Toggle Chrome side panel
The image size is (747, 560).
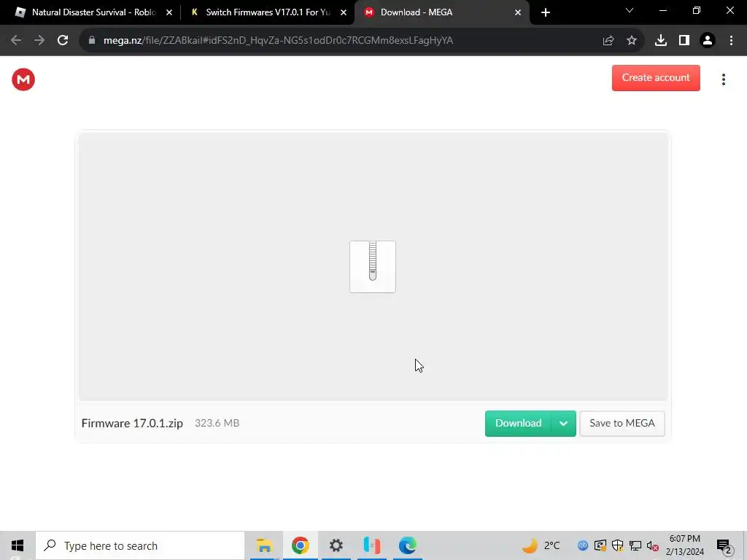684,41
